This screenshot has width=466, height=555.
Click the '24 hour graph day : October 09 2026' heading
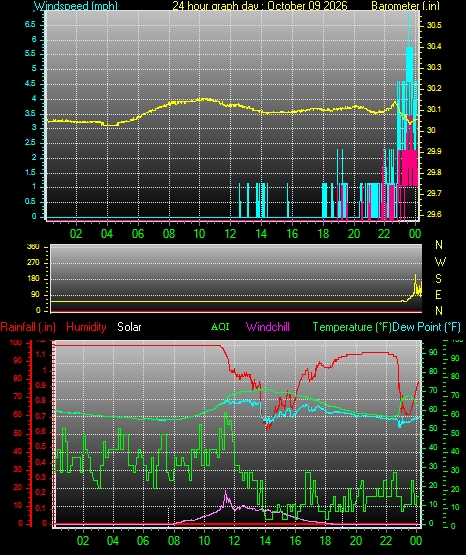click(260, 6)
